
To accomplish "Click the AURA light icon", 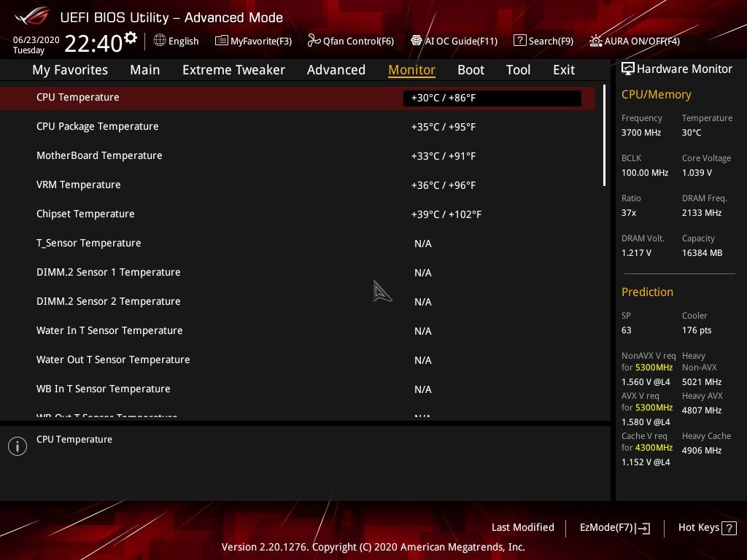I will pos(595,41).
